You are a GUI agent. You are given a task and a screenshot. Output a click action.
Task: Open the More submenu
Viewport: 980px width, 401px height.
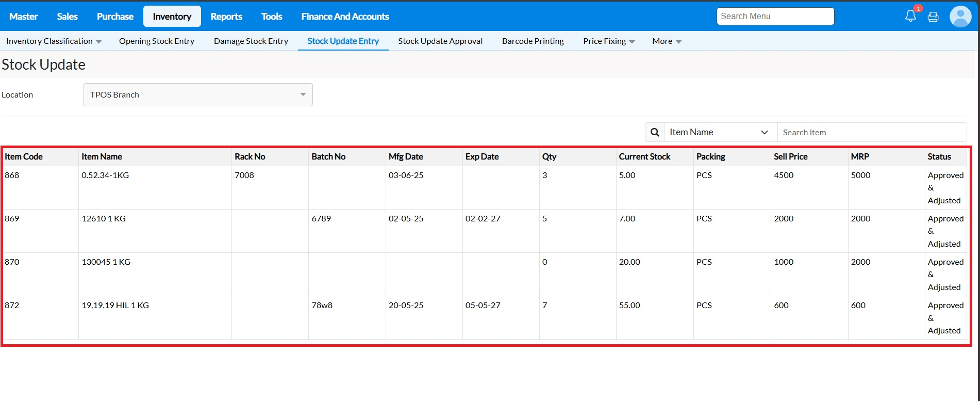click(667, 41)
